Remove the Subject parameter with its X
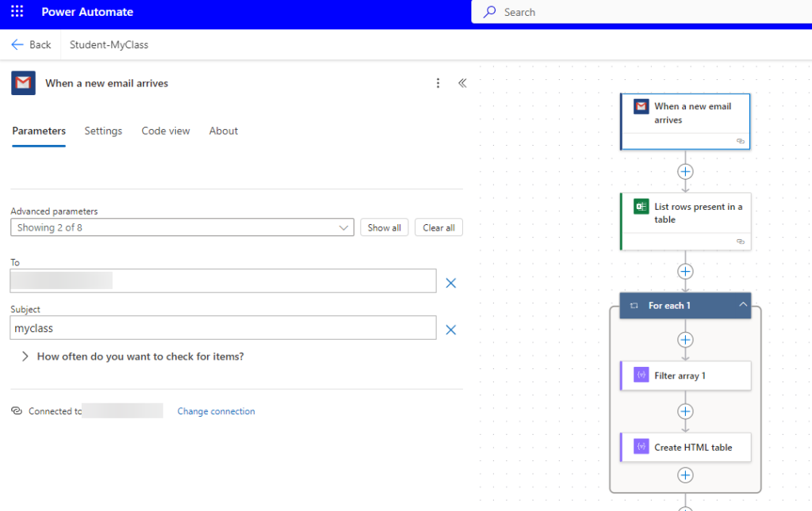This screenshot has height=511, width=812. tap(451, 330)
